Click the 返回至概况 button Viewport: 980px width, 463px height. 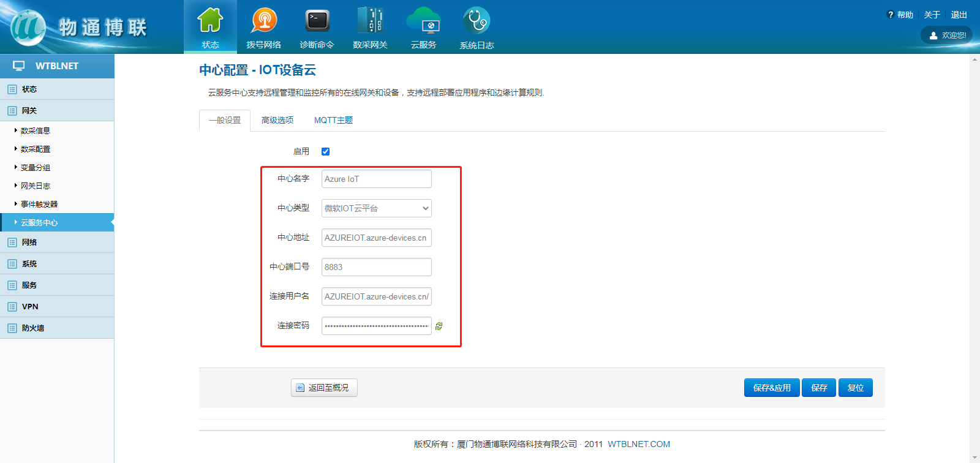click(324, 388)
